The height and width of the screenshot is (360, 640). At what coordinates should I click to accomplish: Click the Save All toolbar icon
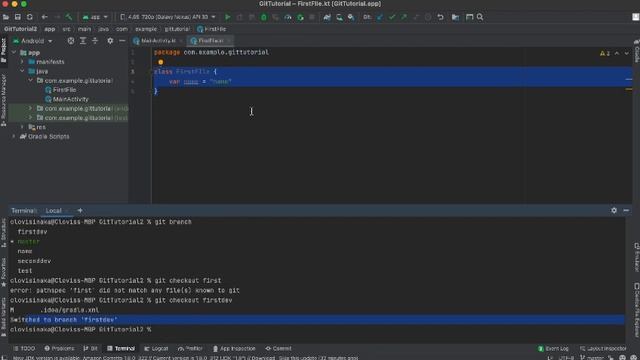pos(18,17)
